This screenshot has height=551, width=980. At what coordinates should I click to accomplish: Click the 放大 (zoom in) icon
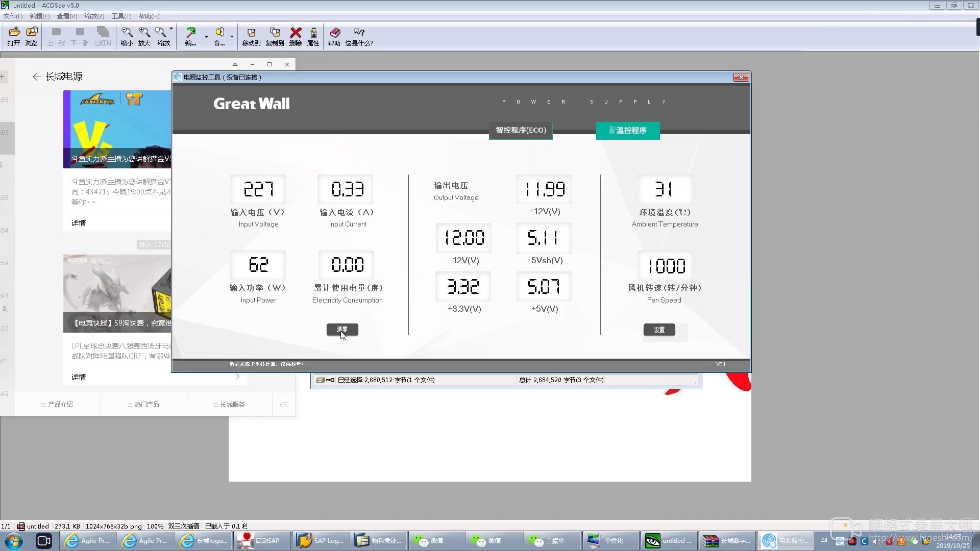(x=143, y=35)
